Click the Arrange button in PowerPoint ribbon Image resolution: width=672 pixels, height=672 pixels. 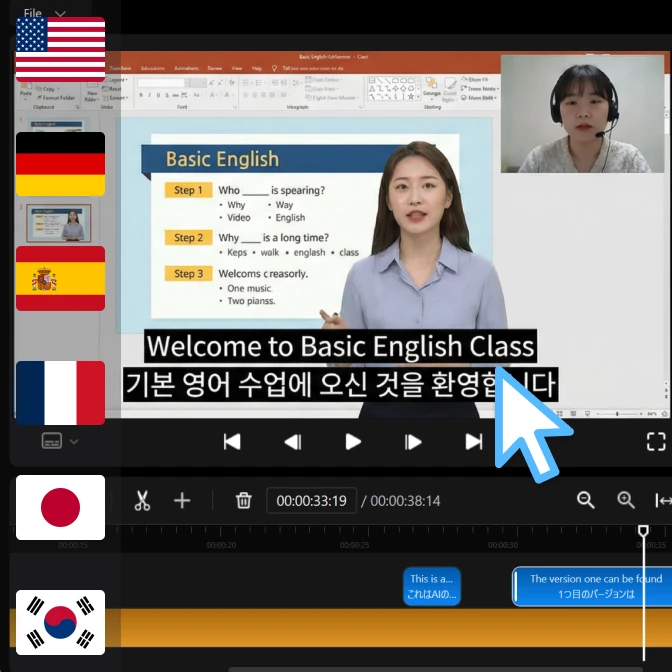pos(432,87)
